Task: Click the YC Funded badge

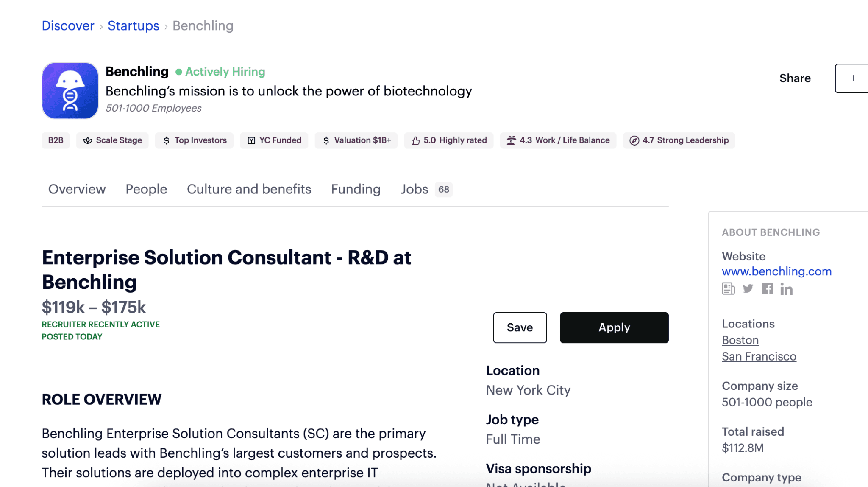Action: tap(274, 140)
